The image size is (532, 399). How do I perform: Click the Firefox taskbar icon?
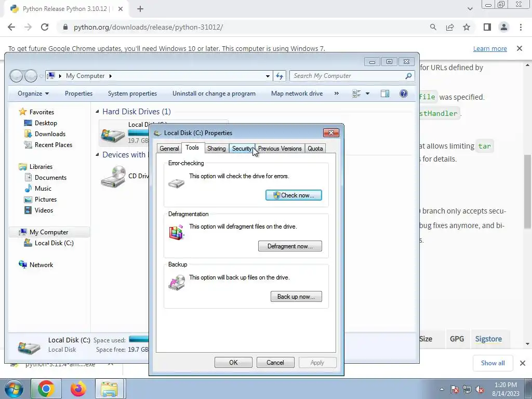78,389
